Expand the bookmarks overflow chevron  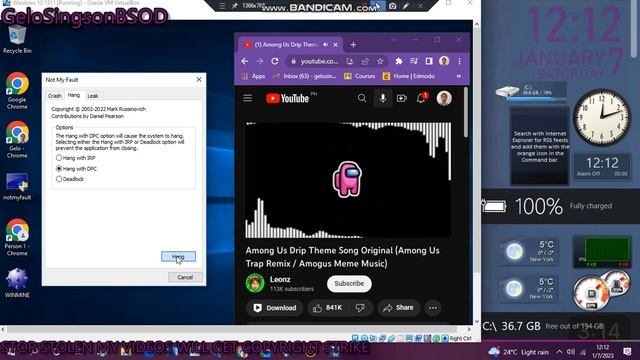click(x=459, y=76)
